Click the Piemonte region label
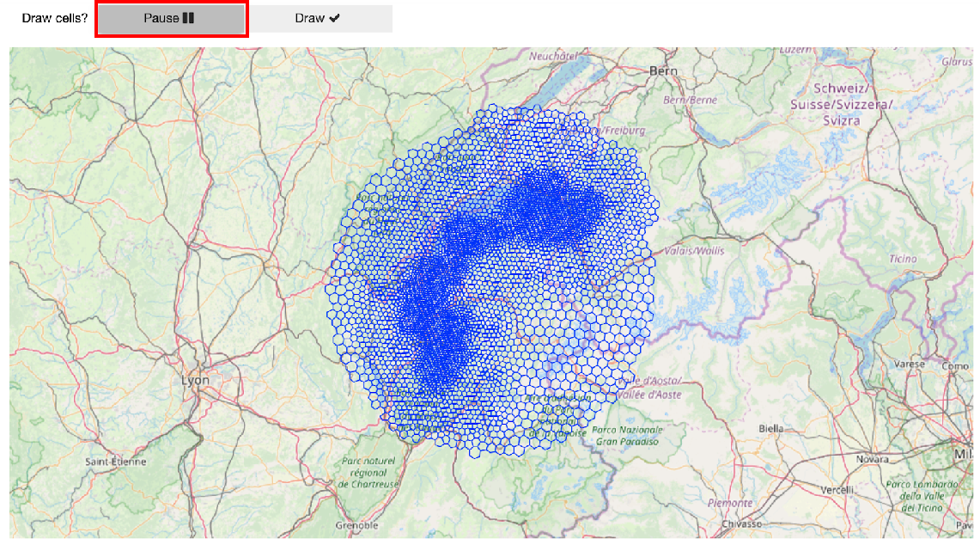Screen dimensions: 980x545 [x=731, y=503]
